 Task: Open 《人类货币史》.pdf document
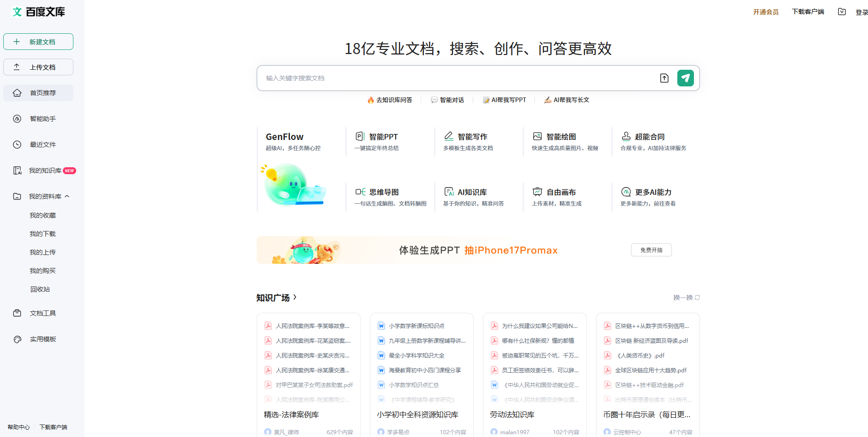[x=640, y=356]
